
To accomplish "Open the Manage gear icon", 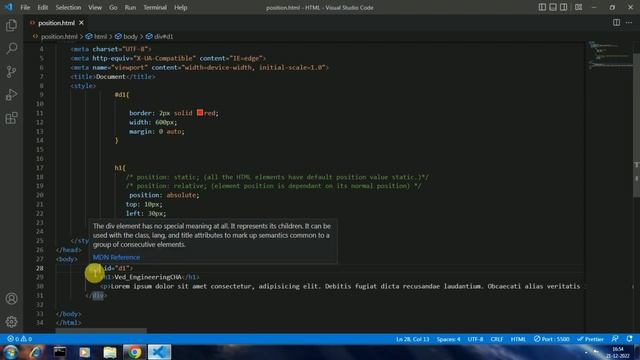I will tap(11, 322).
